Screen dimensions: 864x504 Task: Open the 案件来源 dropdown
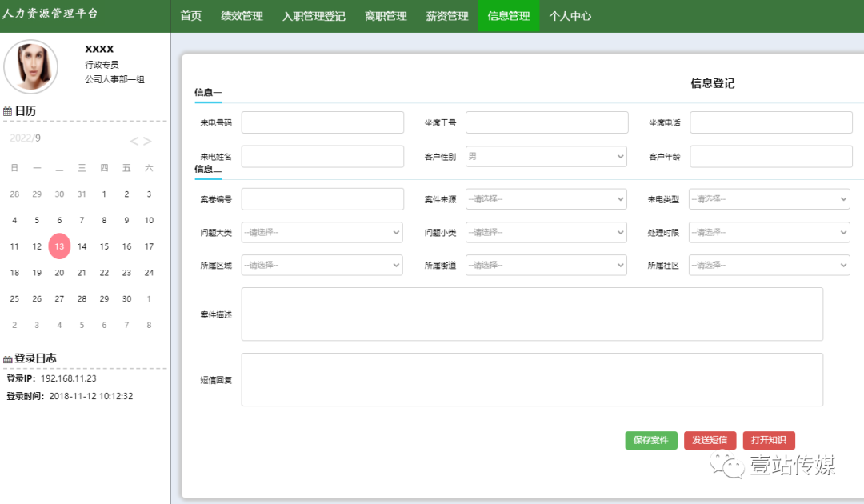pyautogui.click(x=546, y=198)
